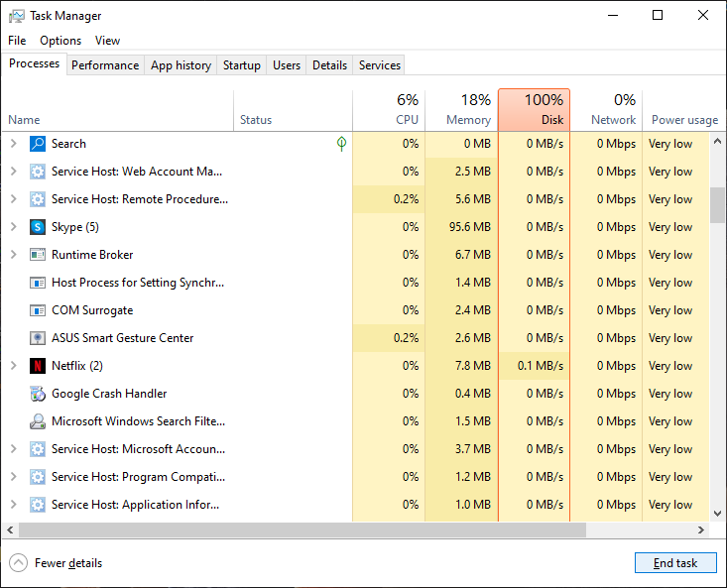Expand the Search process group
The width and height of the screenshot is (727, 588).
pos(14,144)
